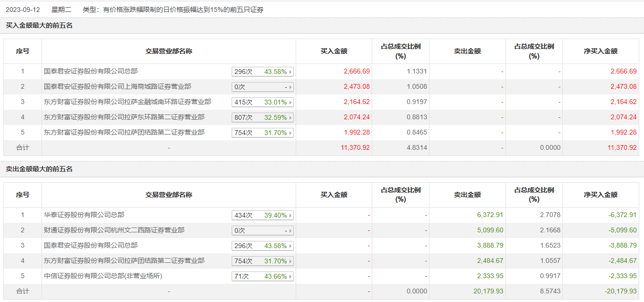This screenshot has width=644, height=302.
Task: Select net buy value 2,164.62 in 净买入金额 column
Action: [x=623, y=102]
